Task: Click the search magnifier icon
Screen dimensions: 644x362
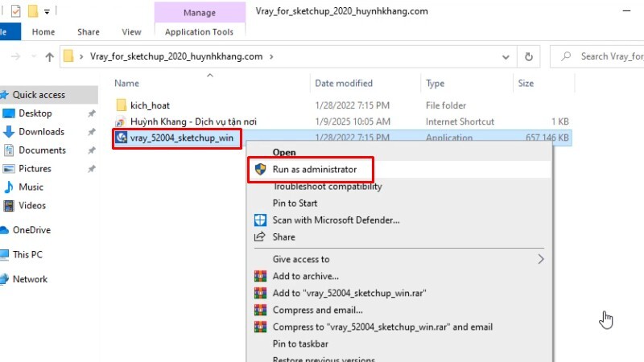Action: 566,56
